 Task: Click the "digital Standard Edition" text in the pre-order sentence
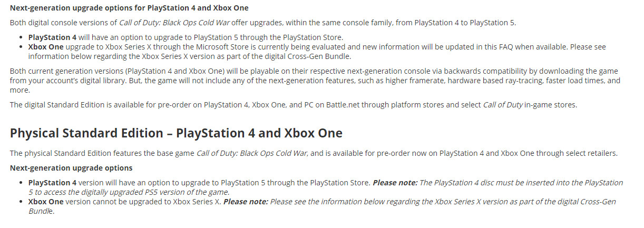68,105
